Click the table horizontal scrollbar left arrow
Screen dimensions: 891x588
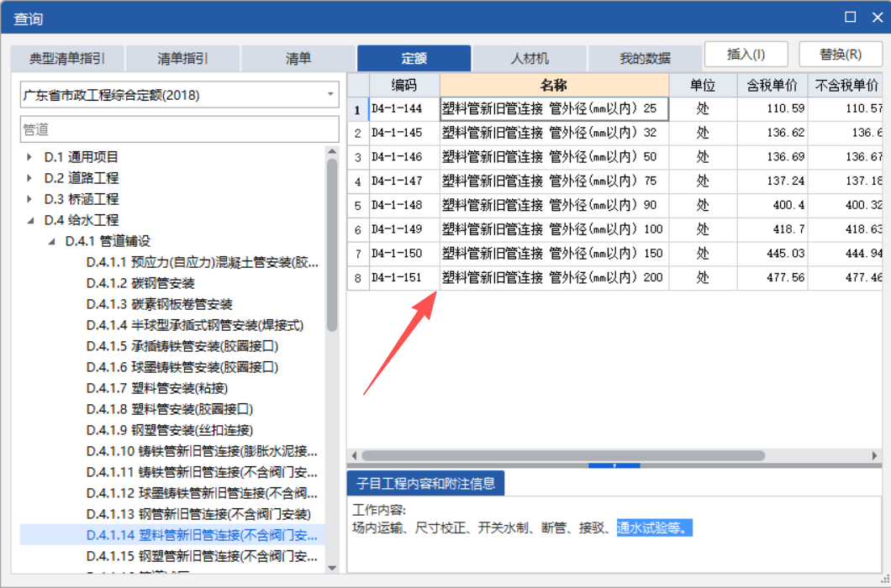(x=354, y=455)
